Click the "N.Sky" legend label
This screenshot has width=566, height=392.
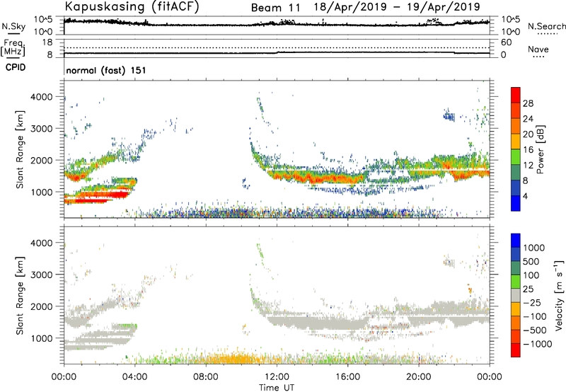click(x=13, y=26)
